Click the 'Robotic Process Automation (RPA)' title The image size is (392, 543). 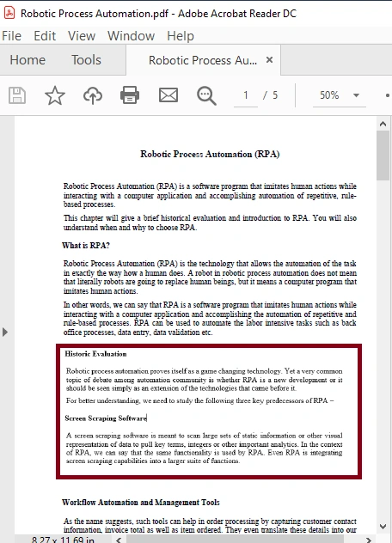pyautogui.click(x=210, y=154)
